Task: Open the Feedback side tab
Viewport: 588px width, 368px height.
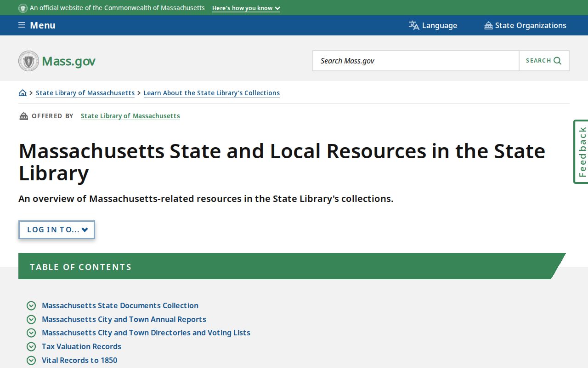Action: click(581, 152)
